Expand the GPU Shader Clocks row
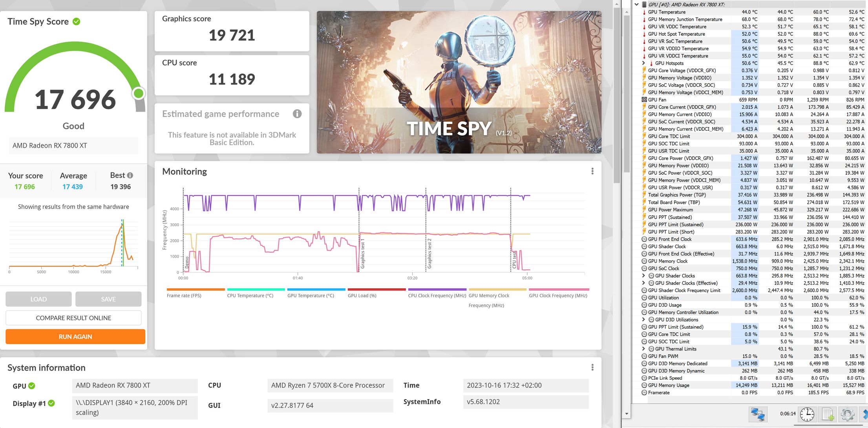 coord(643,276)
